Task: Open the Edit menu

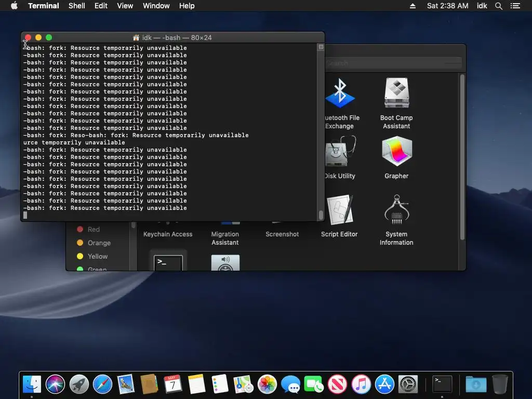Action: click(101, 6)
